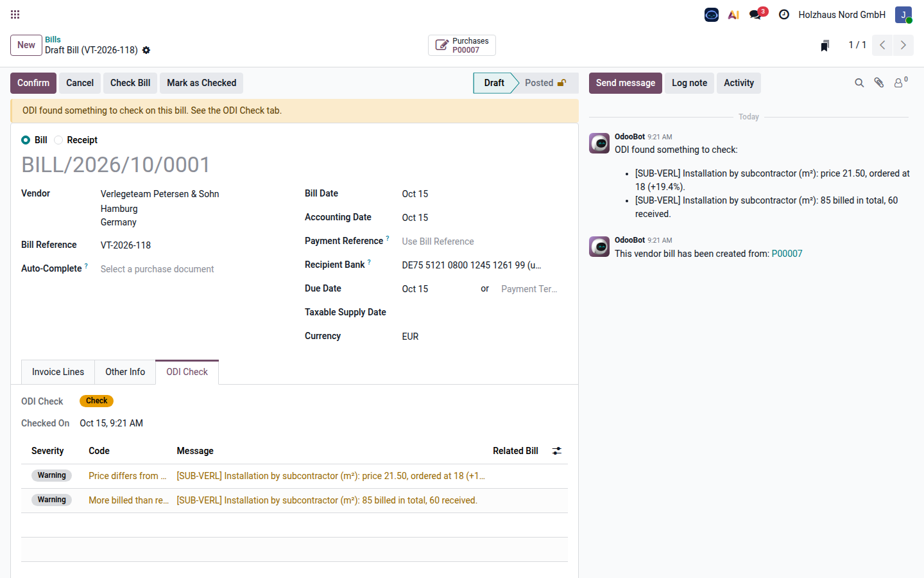Confirm the draft bill

click(x=33, y=83)
